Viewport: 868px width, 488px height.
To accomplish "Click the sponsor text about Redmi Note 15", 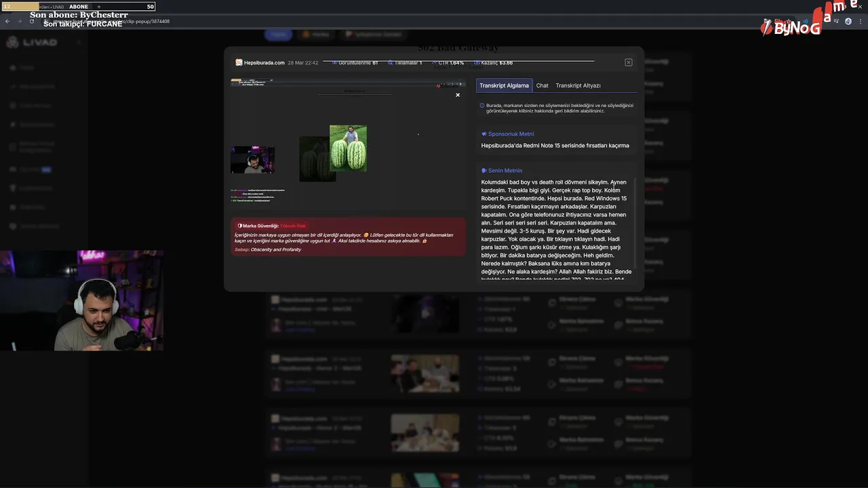I will 555,146.
